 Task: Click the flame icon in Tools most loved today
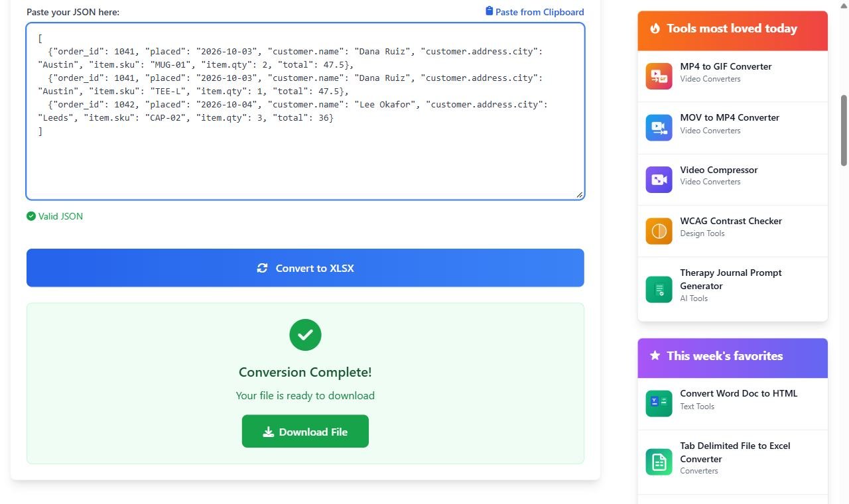(655, 29)
